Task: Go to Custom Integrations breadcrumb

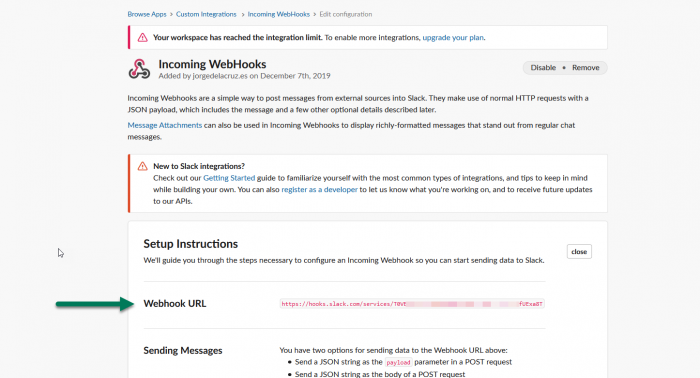Action: point(206,14)
